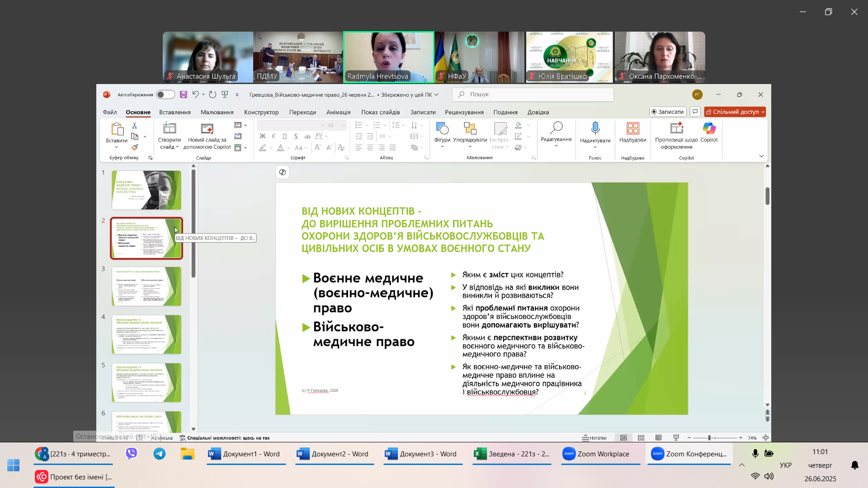
Task: Select Radmyla Hrevtsova video tile in Zoom
Action: 388,57
